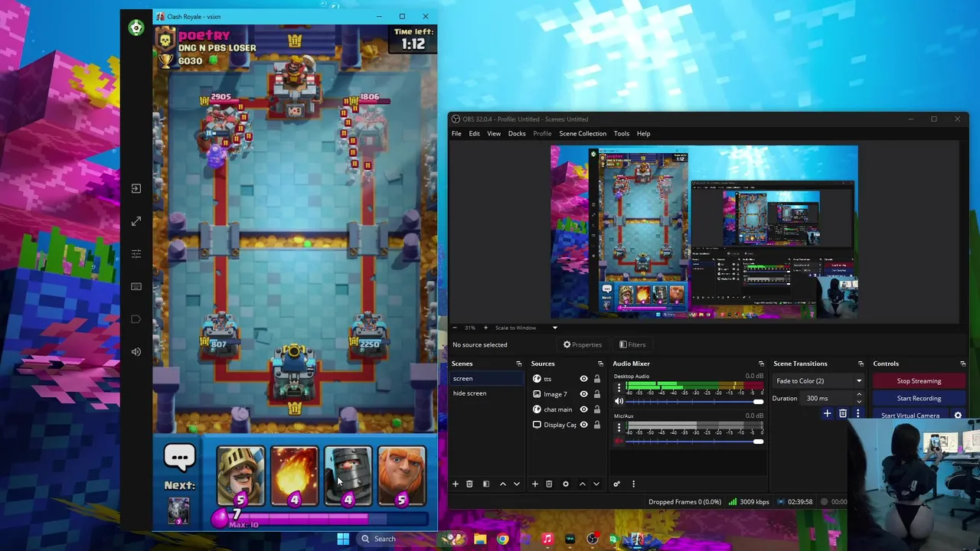The height and width of the screenshot is (551, 980).
Task: Open Mic/Aux three-dot options
Action: [619, 427]
